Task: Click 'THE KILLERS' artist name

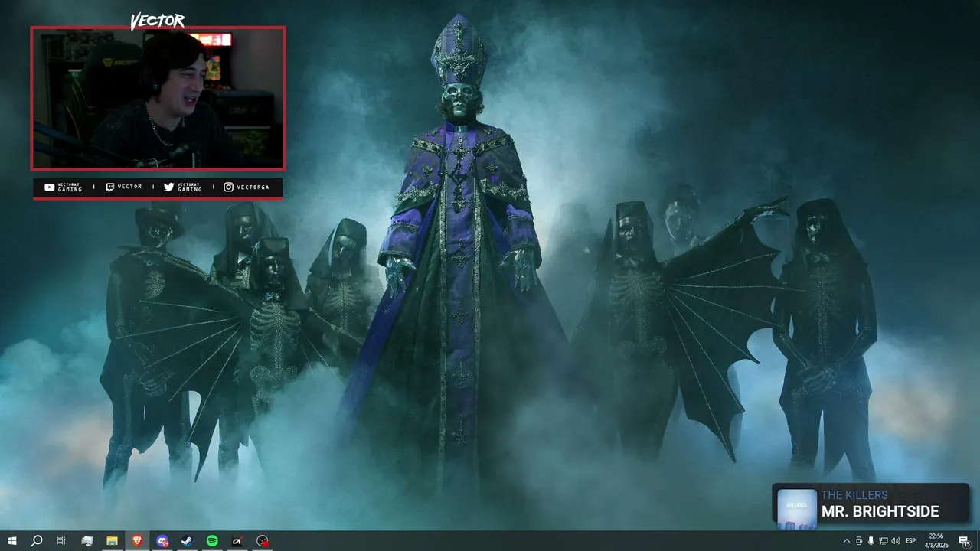Action: [x=854, y=495]
